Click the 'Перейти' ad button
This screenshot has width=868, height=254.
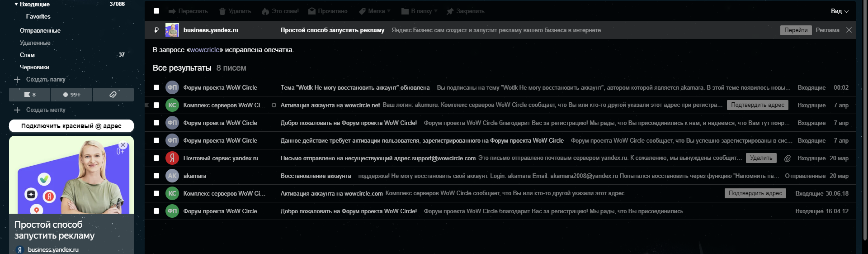tap(796, 30)
